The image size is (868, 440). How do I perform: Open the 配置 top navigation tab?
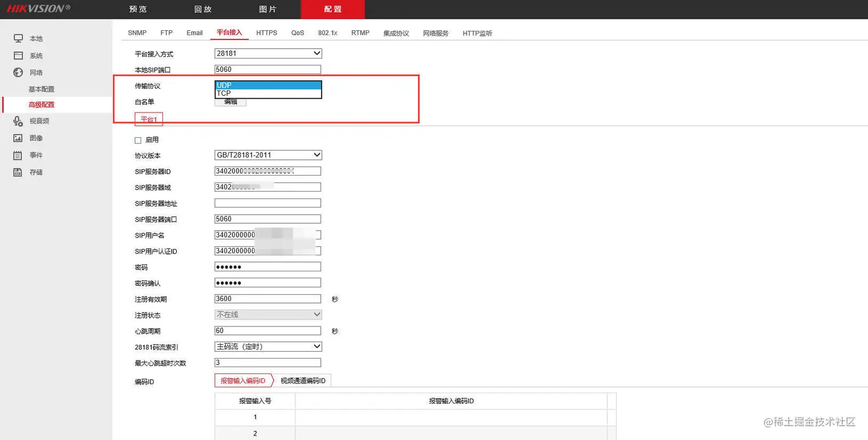pos(332,9)
